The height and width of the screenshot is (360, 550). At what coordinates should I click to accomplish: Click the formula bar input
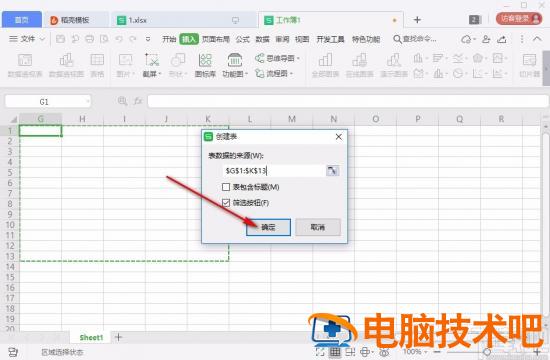347,101
